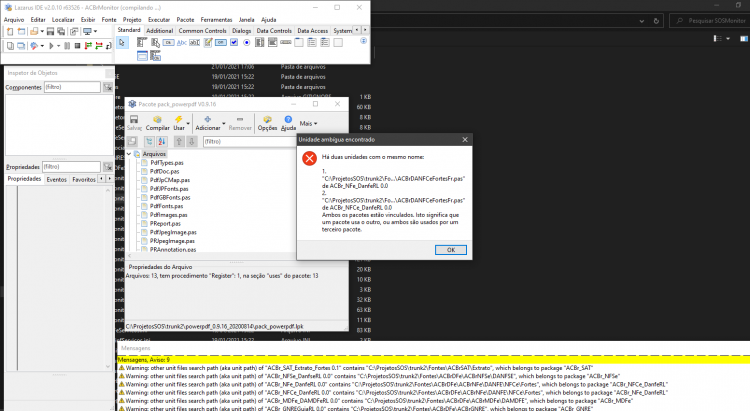Switch to the Common Controls palette tab

pyautogui.click(x=202, y=31)
